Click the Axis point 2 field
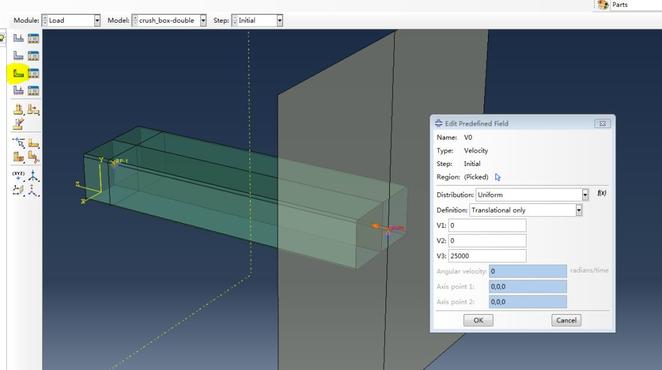The height and width of the screenshot is (370, 662). 528,302
